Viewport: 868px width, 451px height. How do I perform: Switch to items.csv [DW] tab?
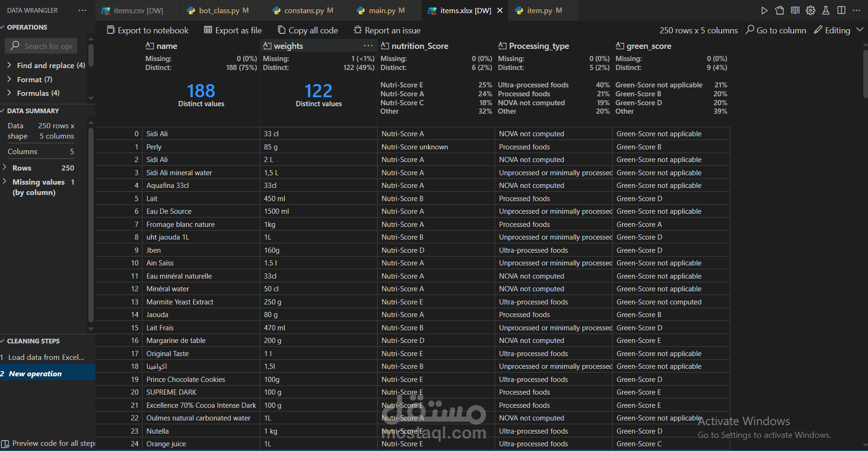click(137, 10)
